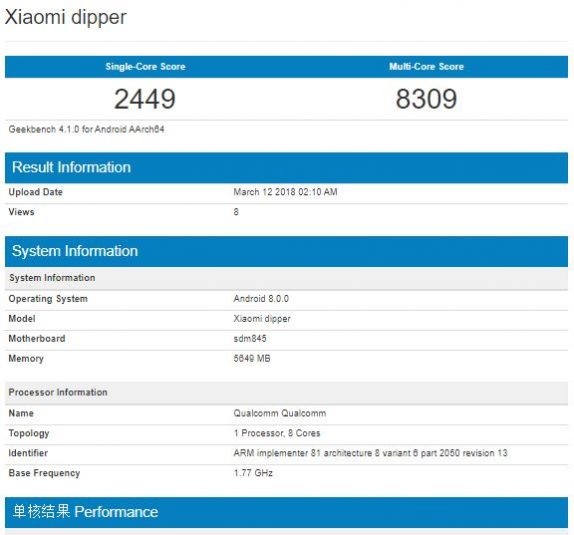
Task: Click the 5649 MB memory value
Action: pyautogui.click(x=252, y=358)
